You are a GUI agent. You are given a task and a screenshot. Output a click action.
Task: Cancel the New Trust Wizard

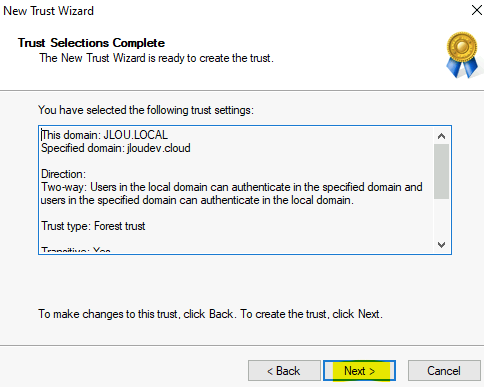click(x=444, y=370)
